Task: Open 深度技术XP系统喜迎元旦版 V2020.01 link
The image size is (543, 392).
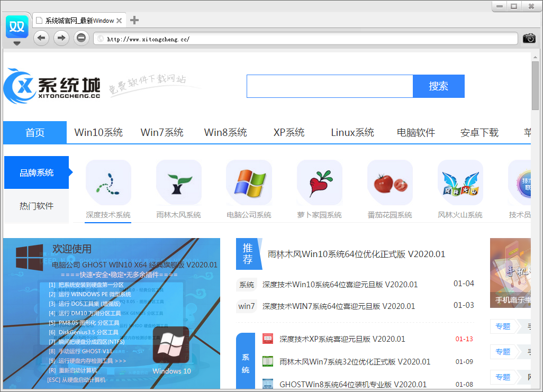Action: click(x=342, y=339)
